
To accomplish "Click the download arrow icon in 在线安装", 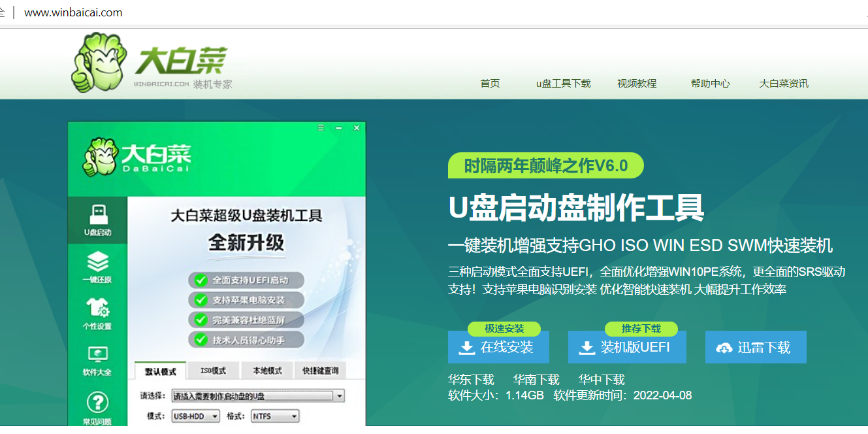I will pyautogui.click(x=467, y=348).
